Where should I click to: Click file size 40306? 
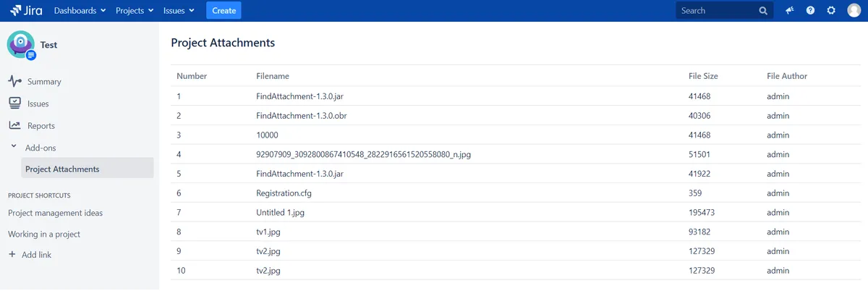pos(699,115)
